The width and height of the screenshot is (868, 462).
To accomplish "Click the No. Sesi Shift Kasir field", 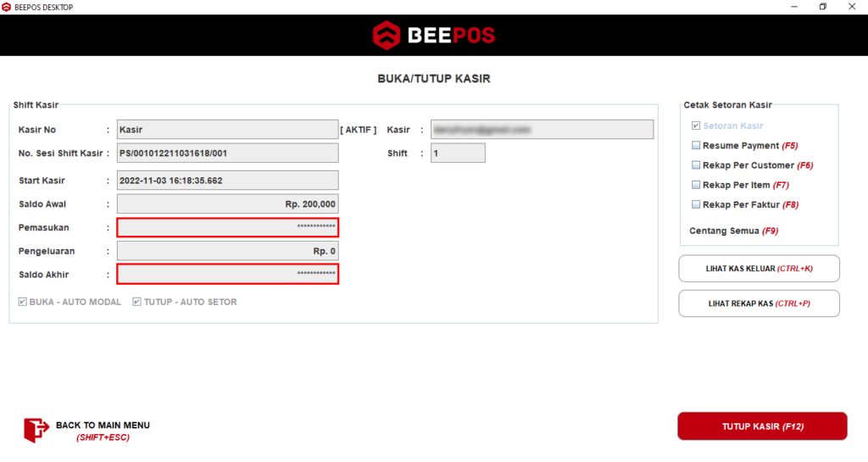I will pyautogui.click(x=227, y=153).
